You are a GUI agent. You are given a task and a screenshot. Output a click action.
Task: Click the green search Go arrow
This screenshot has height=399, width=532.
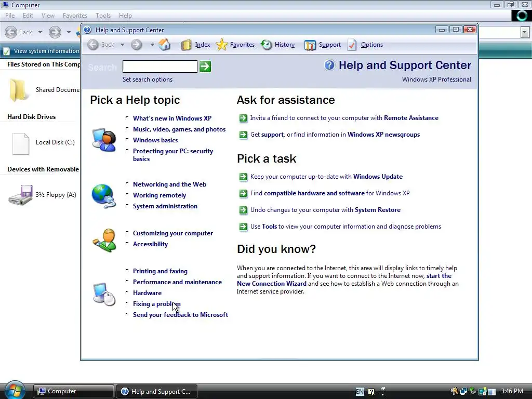[205, 66]
